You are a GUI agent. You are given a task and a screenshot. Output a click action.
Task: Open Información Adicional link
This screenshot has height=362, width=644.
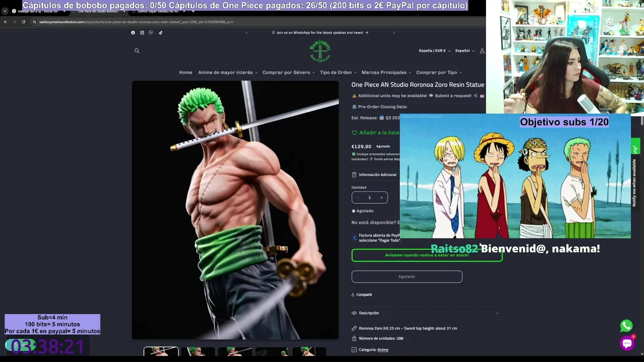coord(374,175)
